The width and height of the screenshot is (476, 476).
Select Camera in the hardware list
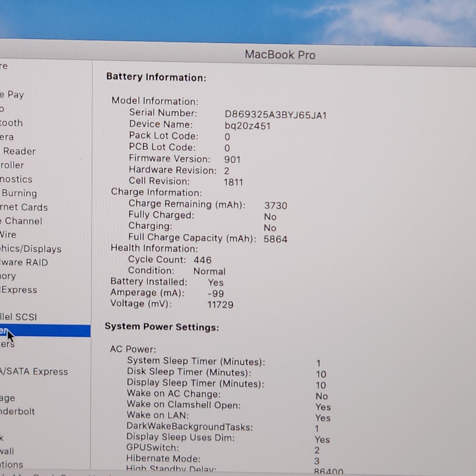pos(7,137)
